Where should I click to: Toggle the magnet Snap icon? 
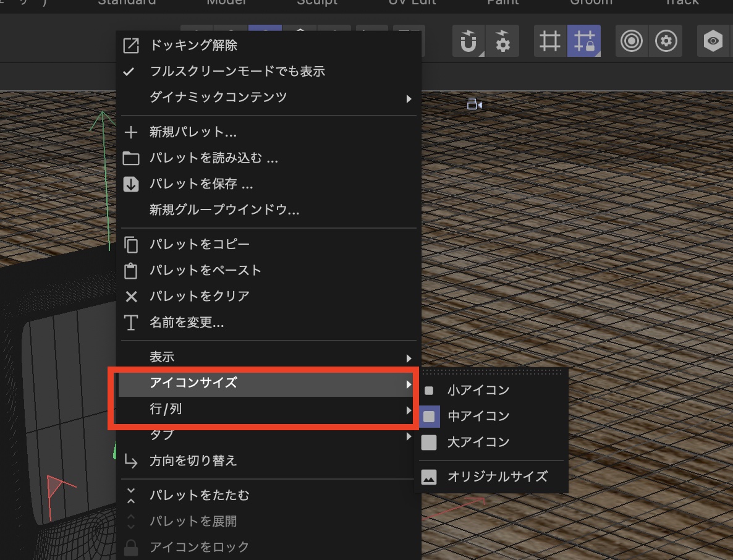[x=468, y=42]
